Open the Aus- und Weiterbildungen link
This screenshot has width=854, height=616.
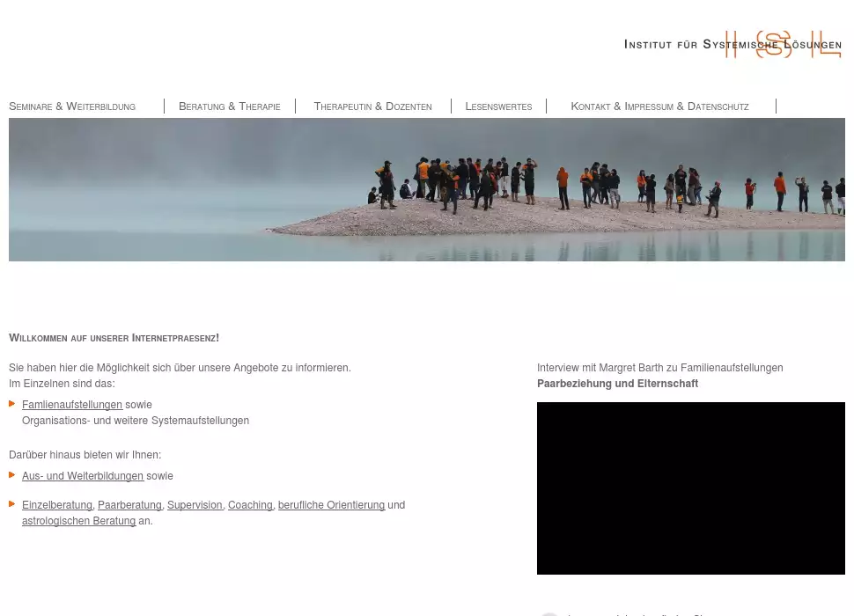tap(83, 476)
